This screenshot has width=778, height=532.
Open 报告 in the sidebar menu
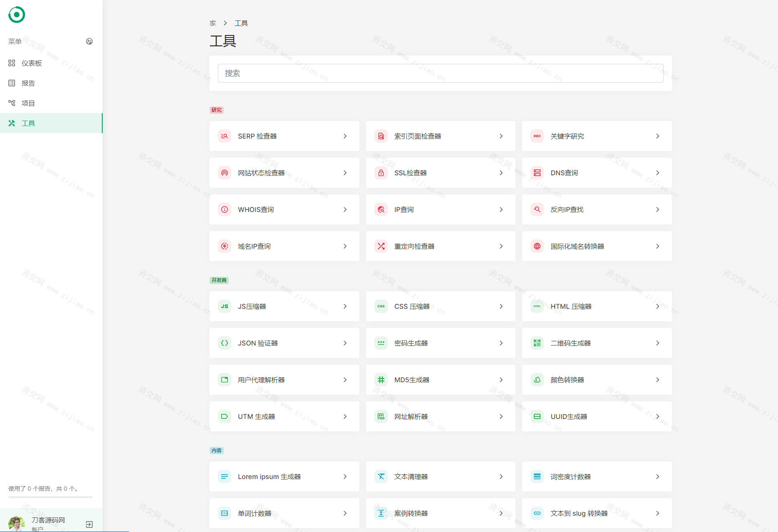pos(51,83)
